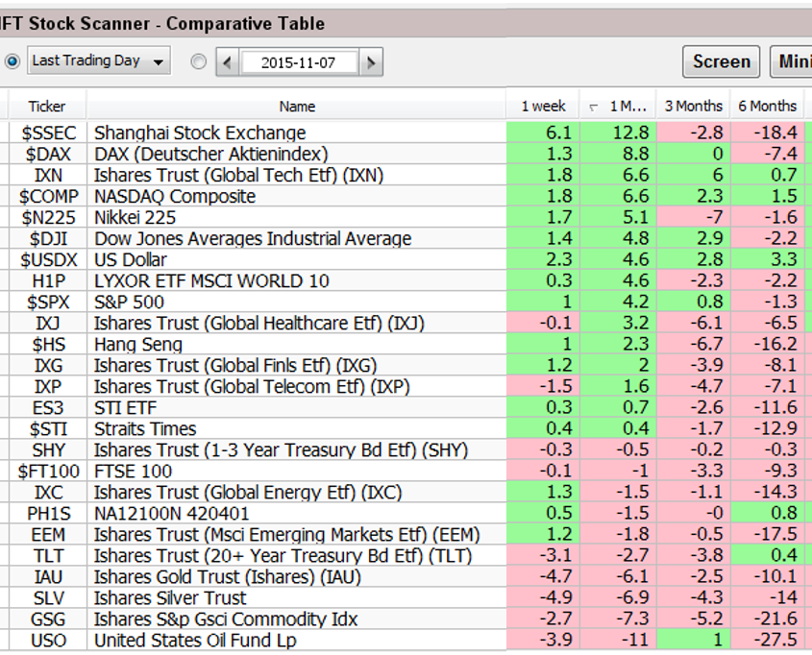Select the United States Oil Fund Lp row
Image resolution: width=812 pixels, height=655 pixels.
195,640
